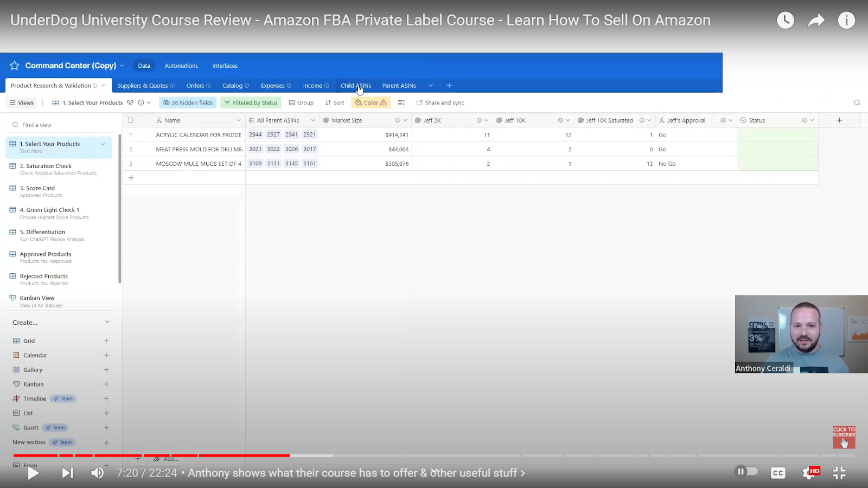
Task: Open the Market Size column dropdown
Action: (405, 120)
